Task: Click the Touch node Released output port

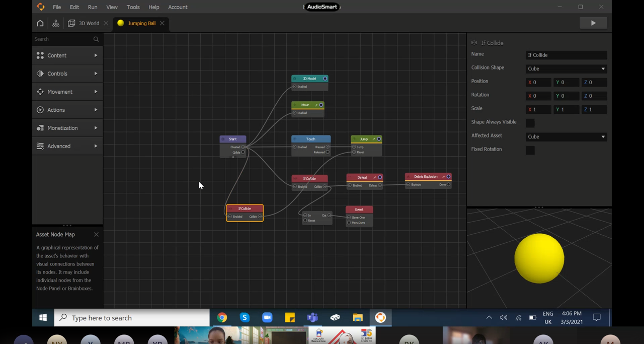Action: click(x=328, y=152)
